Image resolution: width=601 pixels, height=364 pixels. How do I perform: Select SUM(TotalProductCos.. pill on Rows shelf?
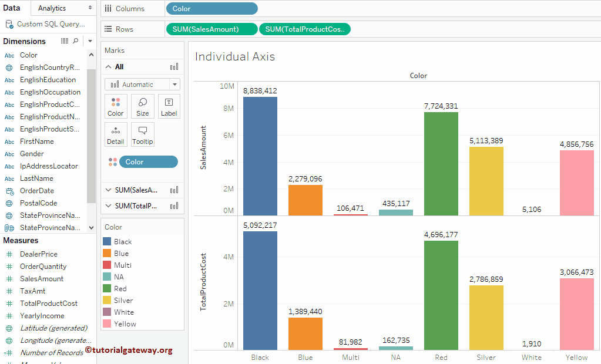(x=304, y=28)
